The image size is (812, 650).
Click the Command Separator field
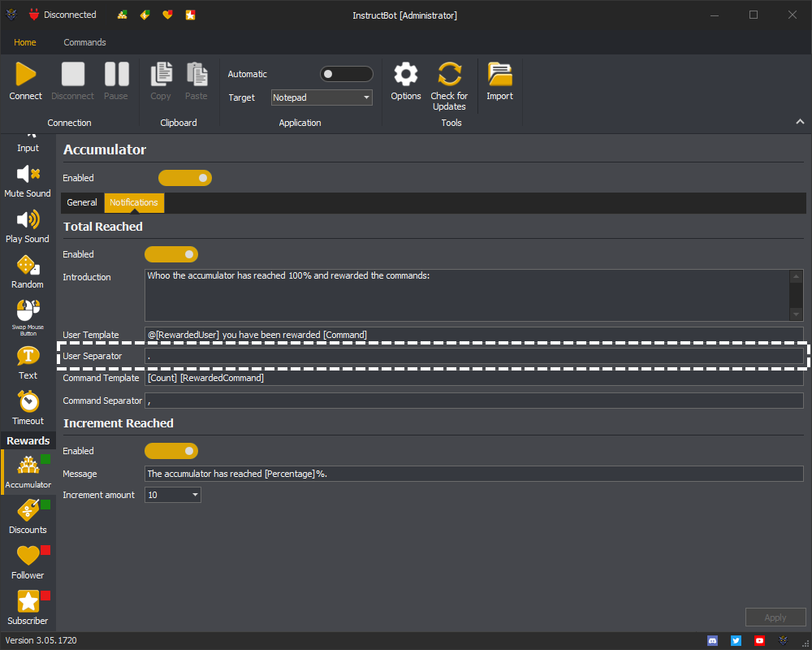click(x=474, y=401)
